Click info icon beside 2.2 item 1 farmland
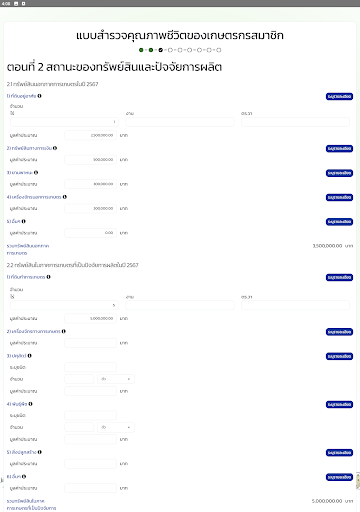 [48, 277]
